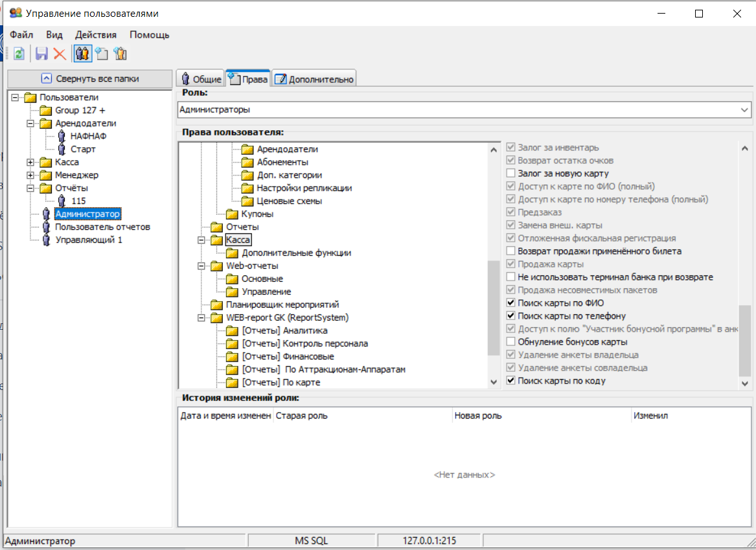The image size is (756, 550).
Task: Enable Залог за новую карту checkbox
Action: (510, 173)
